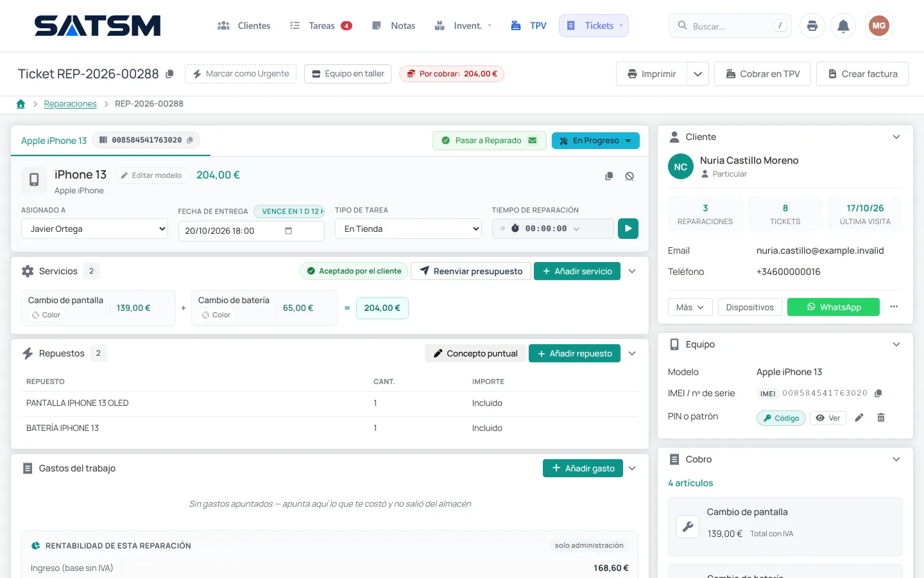This screenshot has height=578, width=924.
Task: Open Tipo de tarea En Tienda dropdown
Action: pos(408,229)
